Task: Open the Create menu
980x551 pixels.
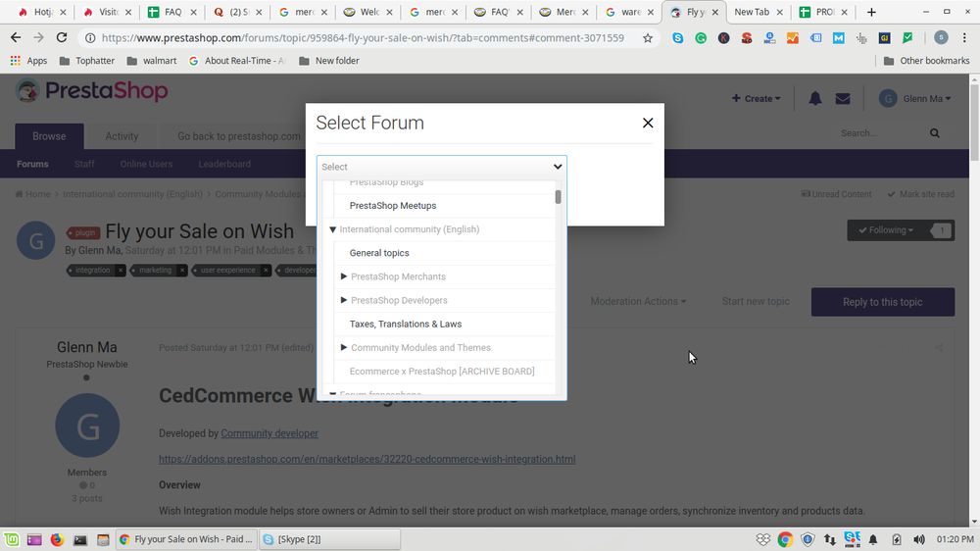Action: (756, 99)
